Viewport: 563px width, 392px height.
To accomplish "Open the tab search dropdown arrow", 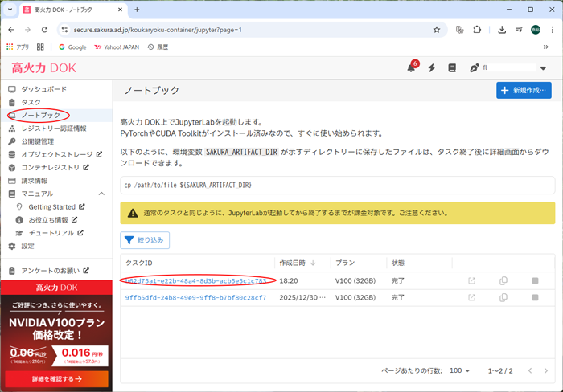I will [10, 10].
